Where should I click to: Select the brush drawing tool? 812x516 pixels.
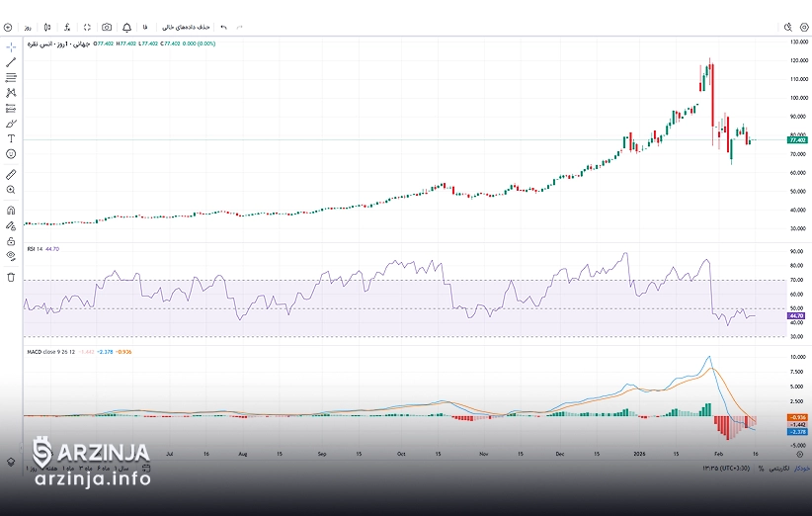click(11, 124)
